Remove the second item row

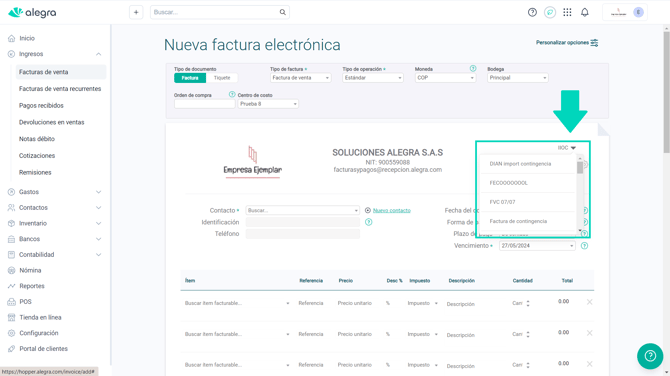(x=589, y=333)
